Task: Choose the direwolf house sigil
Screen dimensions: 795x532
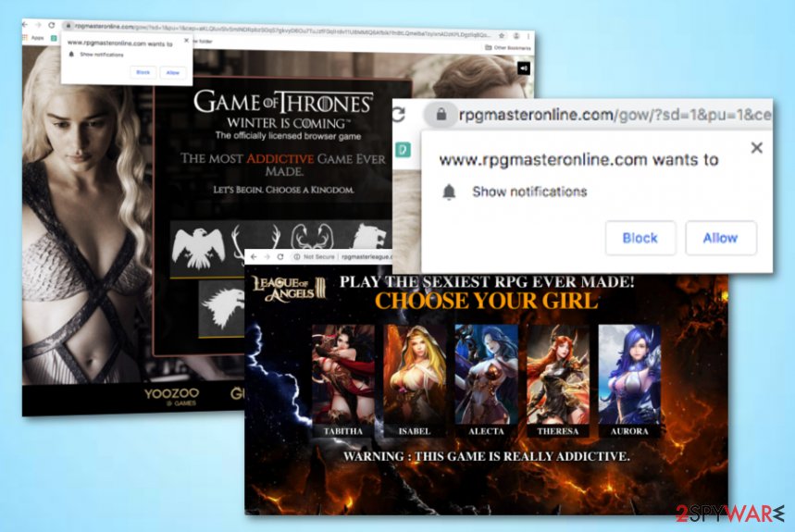Action: pos(221,307)
